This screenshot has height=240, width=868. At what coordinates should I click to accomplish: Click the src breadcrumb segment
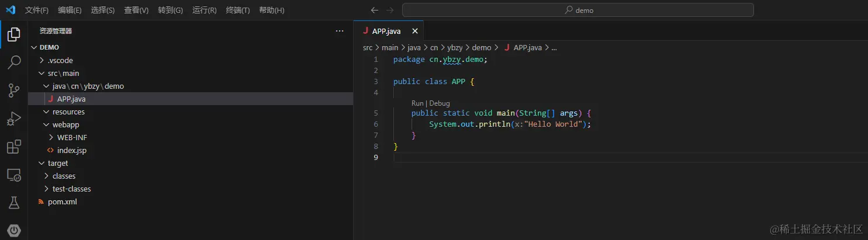pyautogui.click(x=368, y=48)
